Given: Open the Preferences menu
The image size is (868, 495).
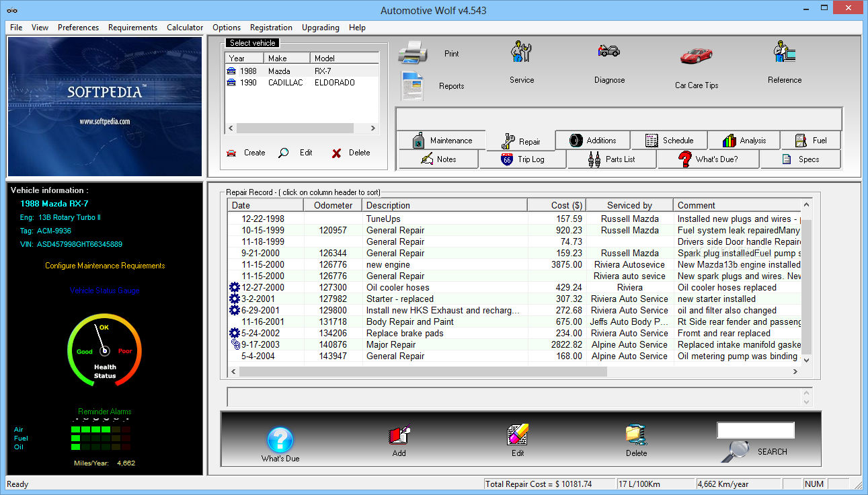Looking at the screenshot, I should (x=78, y=28).
